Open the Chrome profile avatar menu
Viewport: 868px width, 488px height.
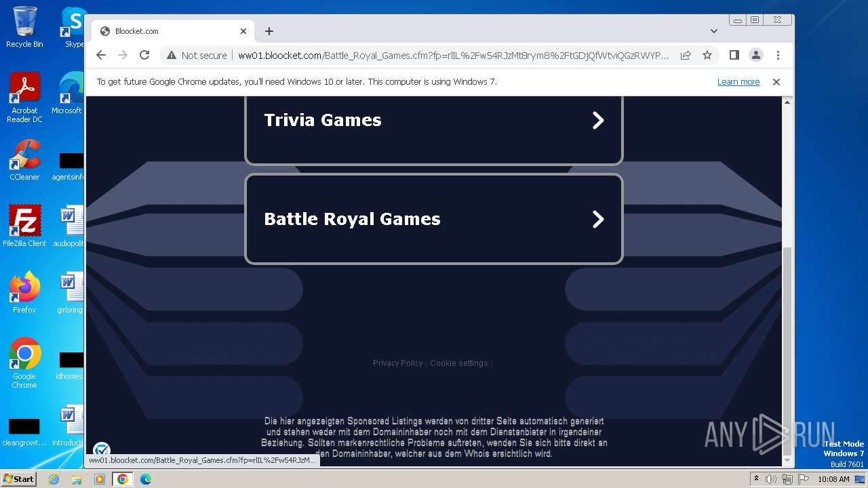coord(756,55)
